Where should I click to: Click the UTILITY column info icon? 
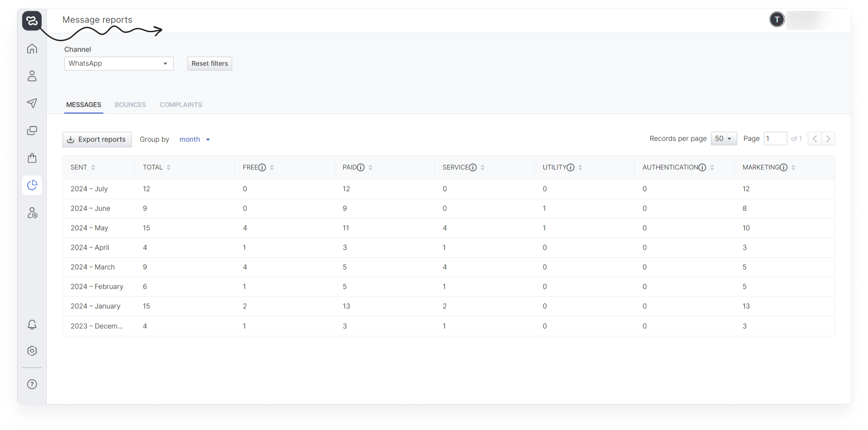tap(571, 167)
